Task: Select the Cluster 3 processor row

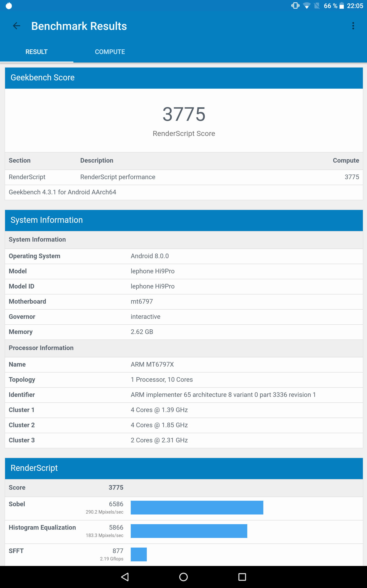Action: click(184, 440)
